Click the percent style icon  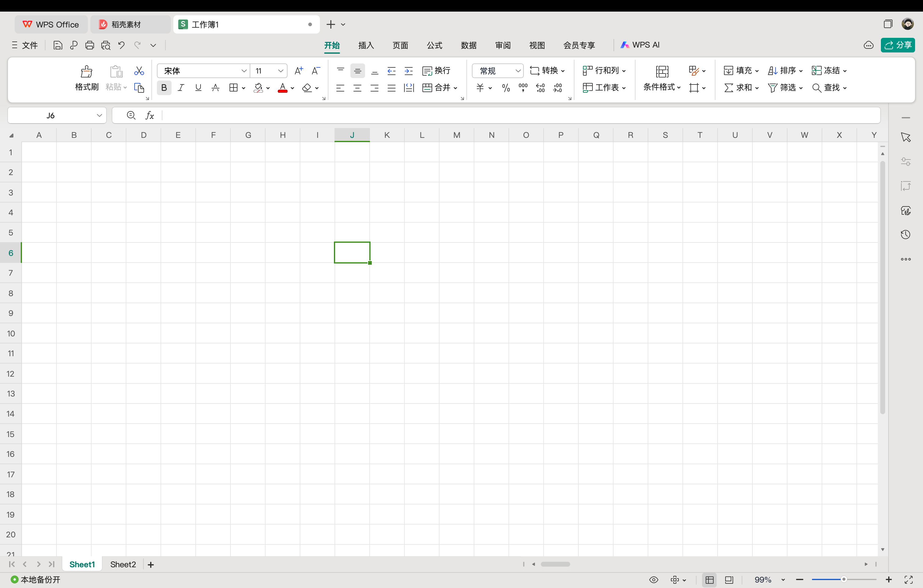pos(505,88)
